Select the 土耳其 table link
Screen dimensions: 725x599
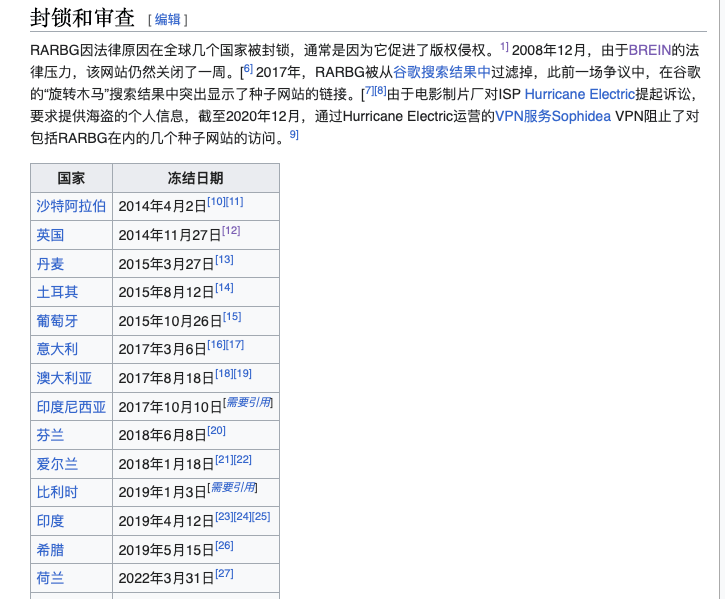[57, 292]
